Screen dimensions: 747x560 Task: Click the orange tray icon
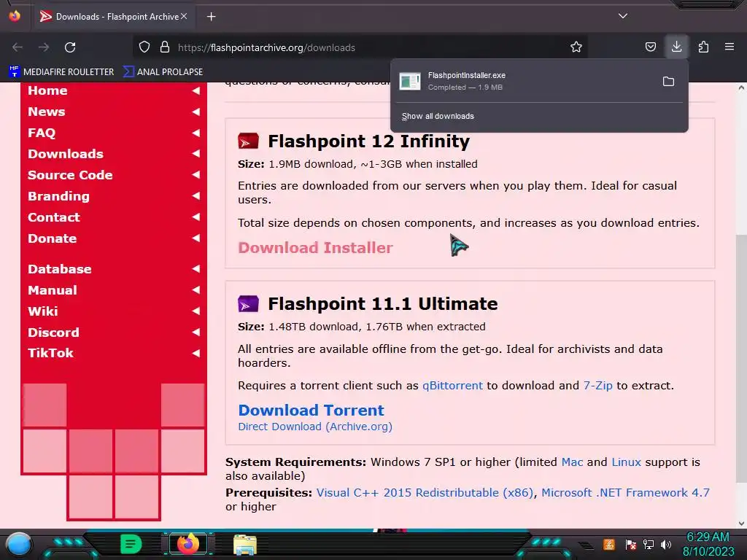click(609, 544)
